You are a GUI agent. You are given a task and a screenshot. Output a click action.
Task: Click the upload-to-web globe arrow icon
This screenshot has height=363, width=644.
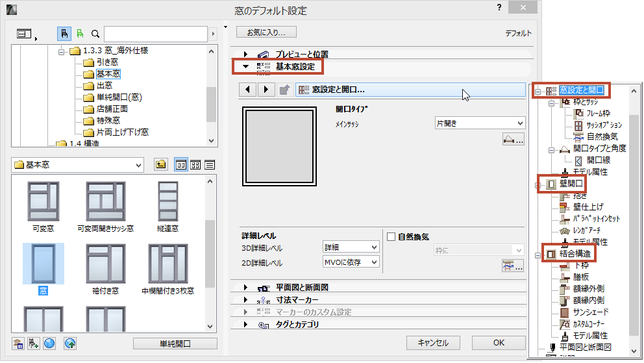pos(70,344)
